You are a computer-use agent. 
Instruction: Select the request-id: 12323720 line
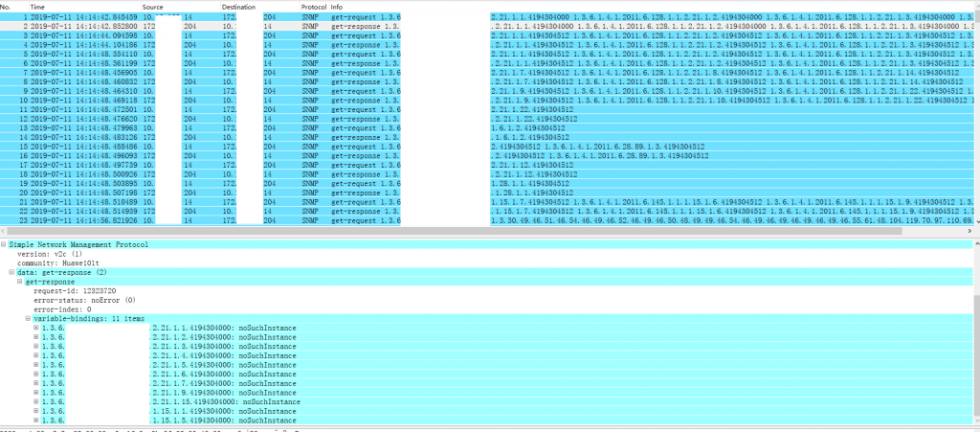[x=69, y=291]
